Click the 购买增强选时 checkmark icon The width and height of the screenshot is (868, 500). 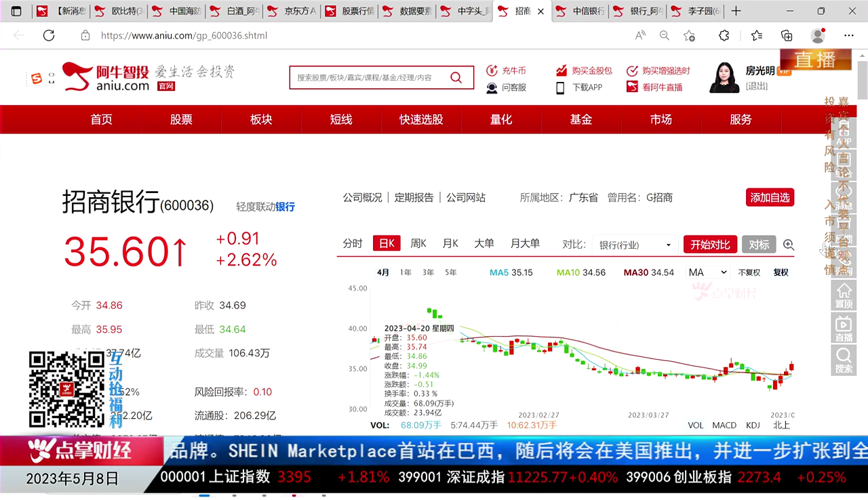point(632,70)
